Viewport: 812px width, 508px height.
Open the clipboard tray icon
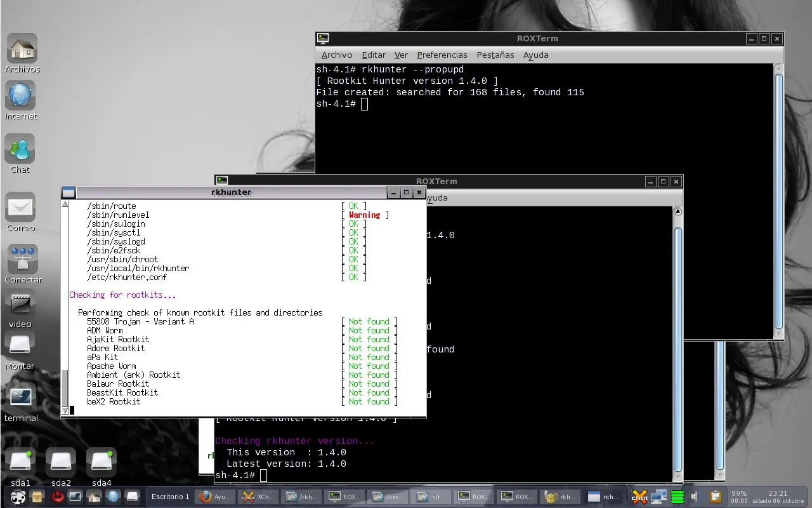pos(715,497)
